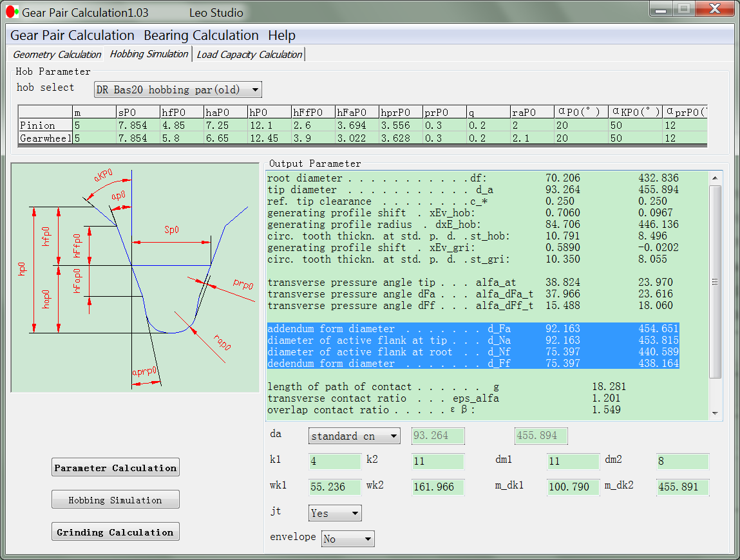Select the Pinion hfP0 cell

(x=182, y=125)
